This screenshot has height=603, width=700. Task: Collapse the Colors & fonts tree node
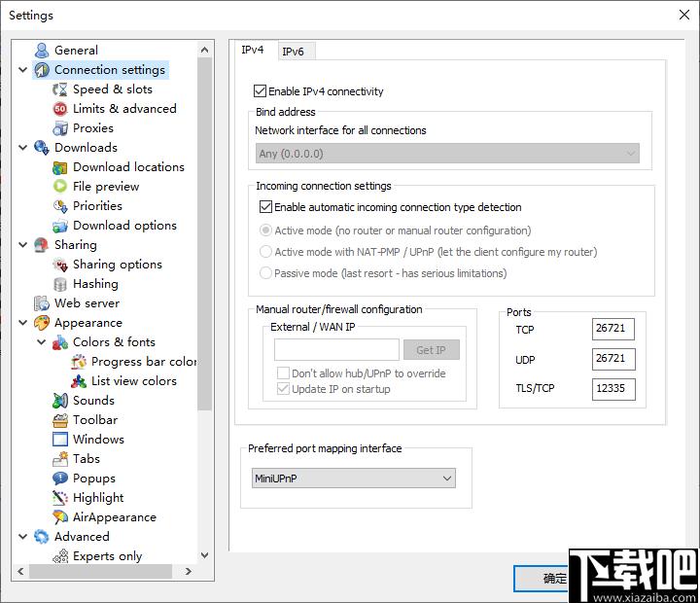tap(42, 342)
